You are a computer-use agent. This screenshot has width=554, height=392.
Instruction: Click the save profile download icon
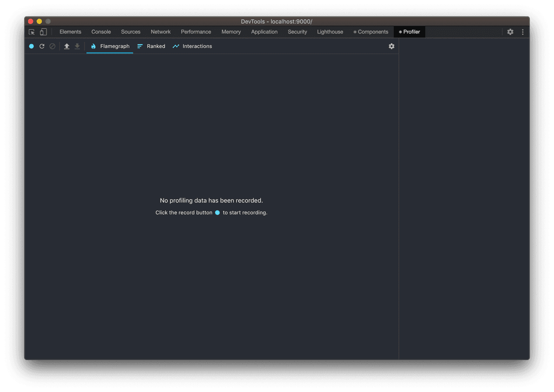tap(77, 46)
